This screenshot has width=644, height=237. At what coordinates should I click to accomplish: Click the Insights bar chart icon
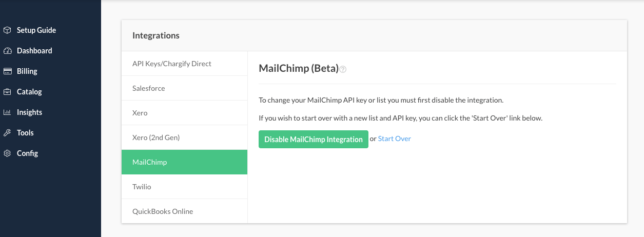(7, 112)
